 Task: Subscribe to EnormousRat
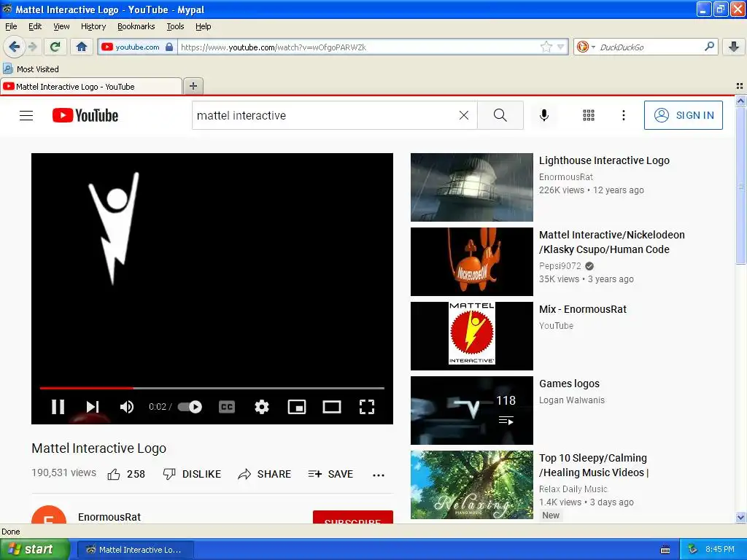pos(353,517)
